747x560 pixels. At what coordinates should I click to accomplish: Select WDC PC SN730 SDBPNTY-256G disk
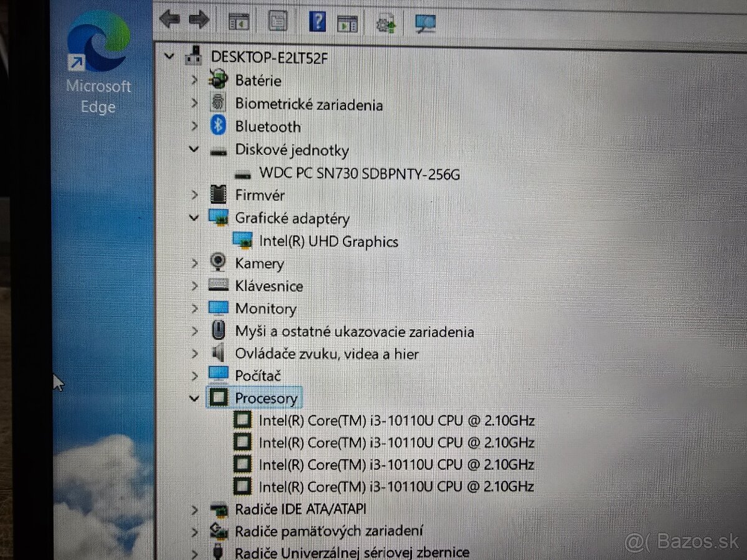[360, 174]
